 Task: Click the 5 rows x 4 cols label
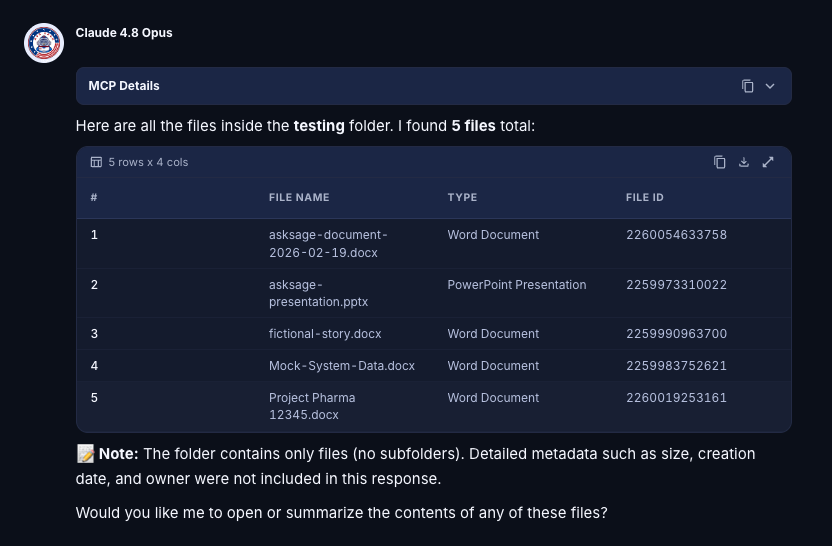(148, 162)
